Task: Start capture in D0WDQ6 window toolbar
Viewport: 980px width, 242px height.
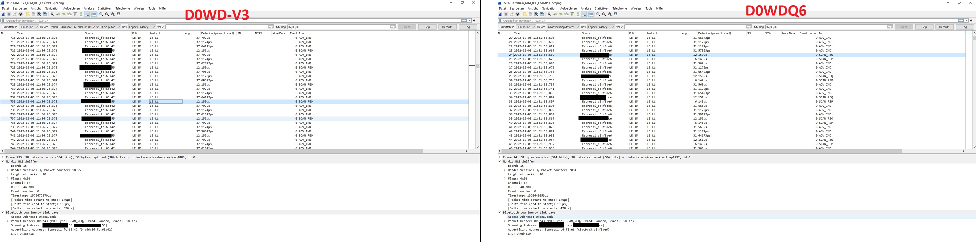Action: [500, 14]
